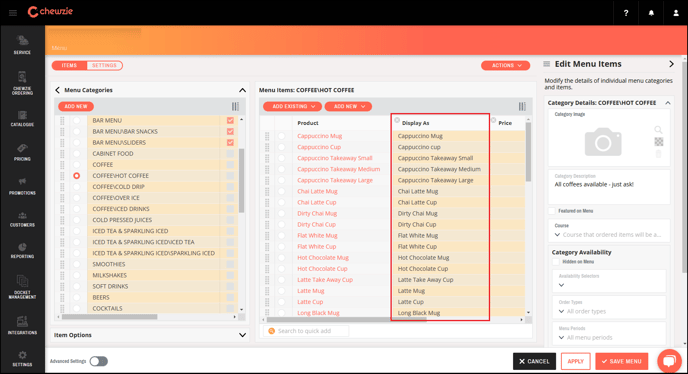Open Chewzie Ordering in the sidebar
688x374 pixels.
[x=22, y=83]
